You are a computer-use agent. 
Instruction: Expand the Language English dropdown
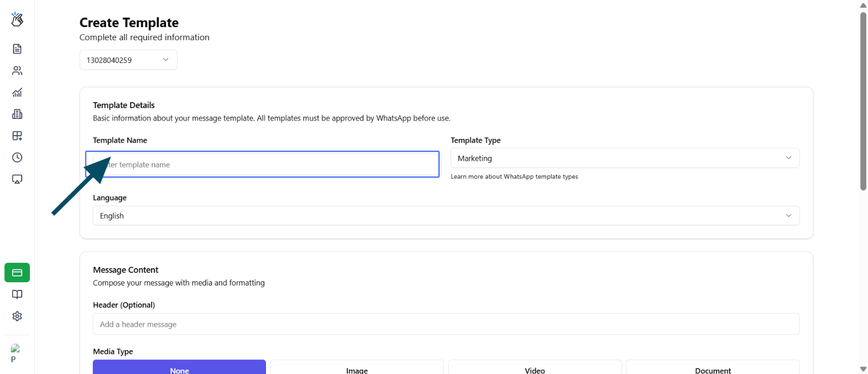point(446,215)
